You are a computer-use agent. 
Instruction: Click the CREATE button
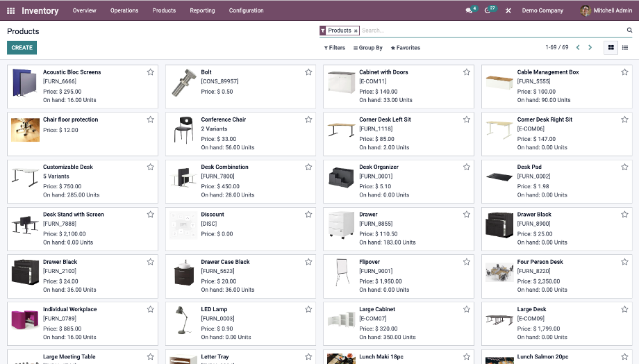tap(22, 48)
